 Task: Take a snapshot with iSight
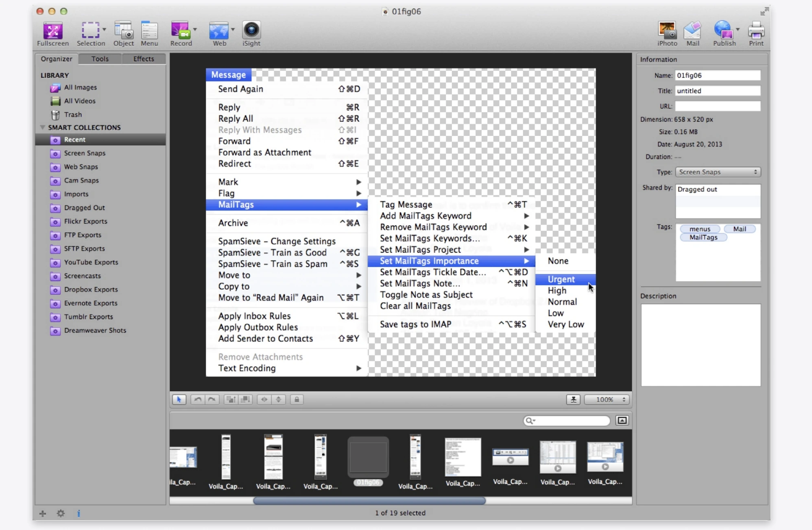coord(251,34)
